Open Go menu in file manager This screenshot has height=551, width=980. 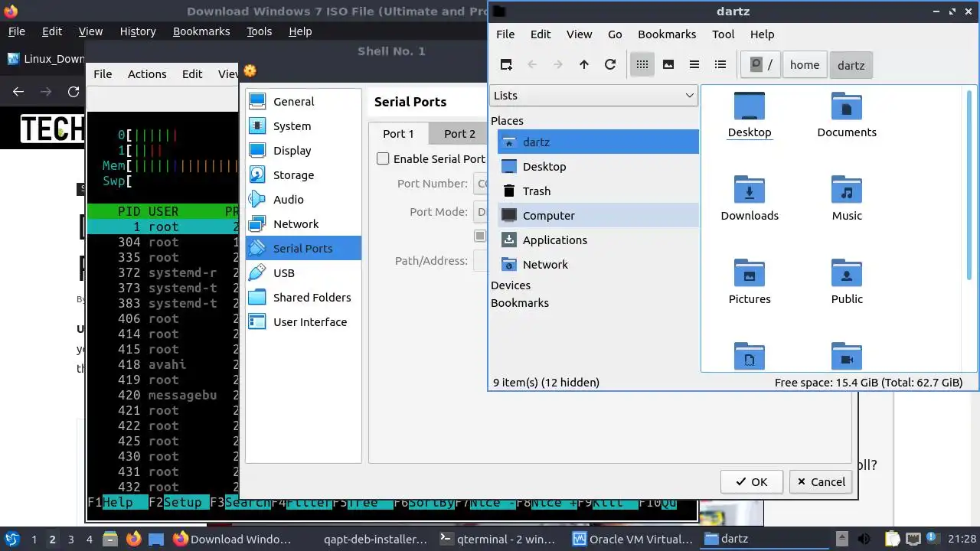[x=615, y=34]
